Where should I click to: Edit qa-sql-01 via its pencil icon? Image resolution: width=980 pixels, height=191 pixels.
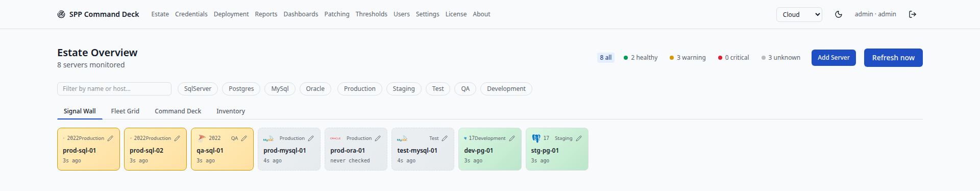(x=244, y=138)
